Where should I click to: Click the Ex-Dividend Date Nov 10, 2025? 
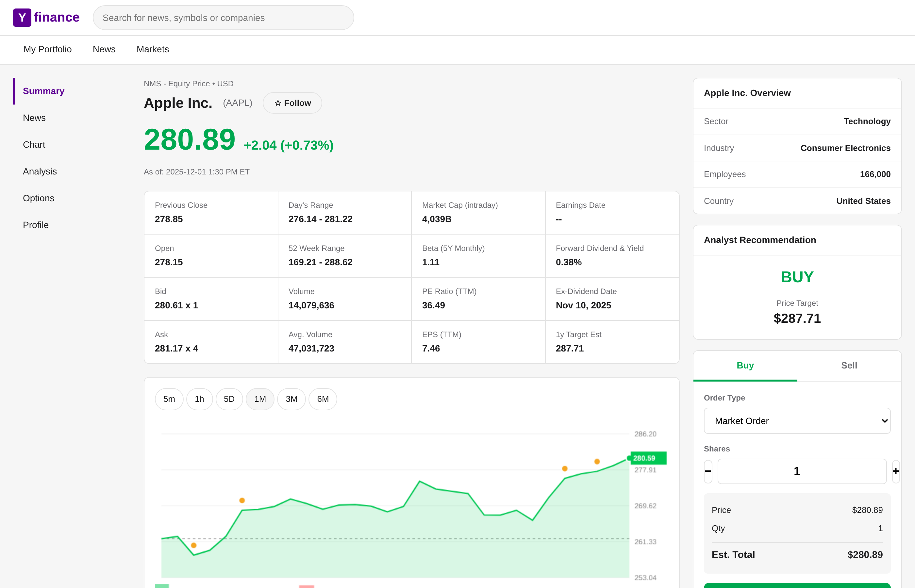pyautogui.click(x=583, y=305)
